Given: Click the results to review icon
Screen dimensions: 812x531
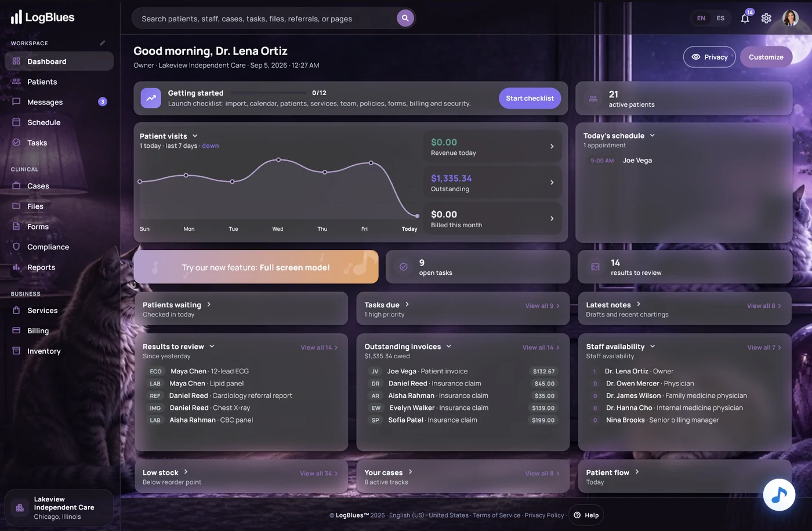Looking at the screenshot, I should coord(595,267).
